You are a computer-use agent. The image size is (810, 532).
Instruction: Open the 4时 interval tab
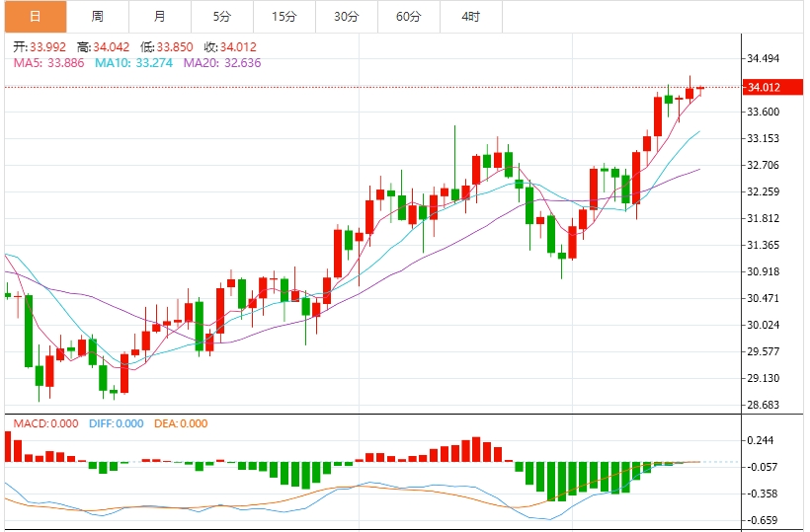[x=470, y=17]
